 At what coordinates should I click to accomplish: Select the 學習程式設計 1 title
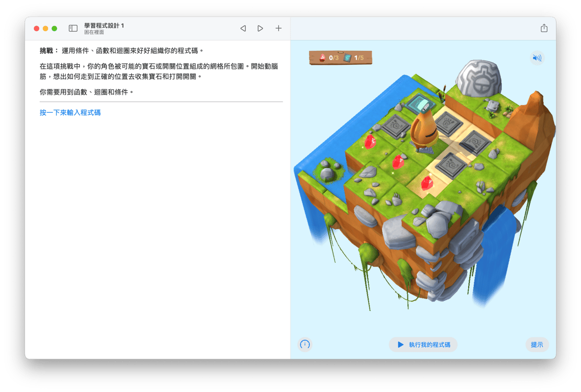(104, 26)
